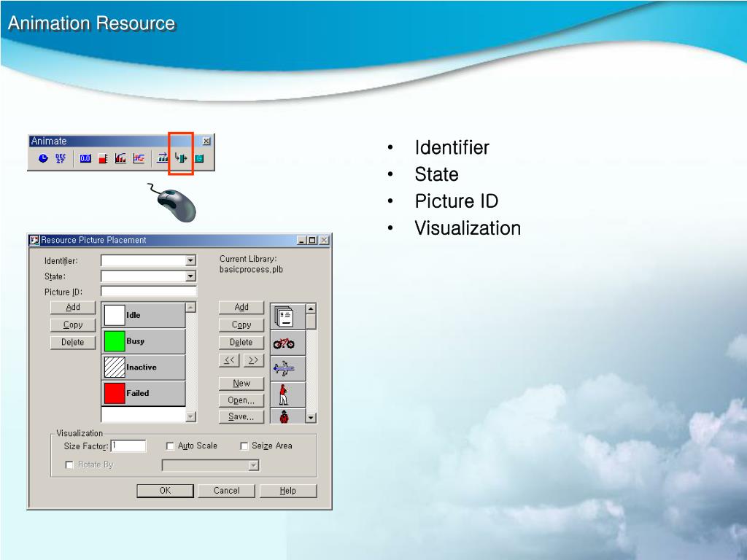This screenshot has width=747, height=560.
Task: Select the Date tool in Animate toolbar
Action: tap(61, 158)
